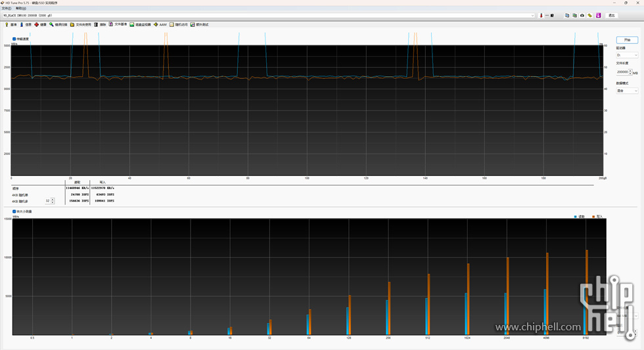Decrease 4KB random multi queue depth spinner
Viewport: 644px width, 350px height.
[x=53, y=203]
